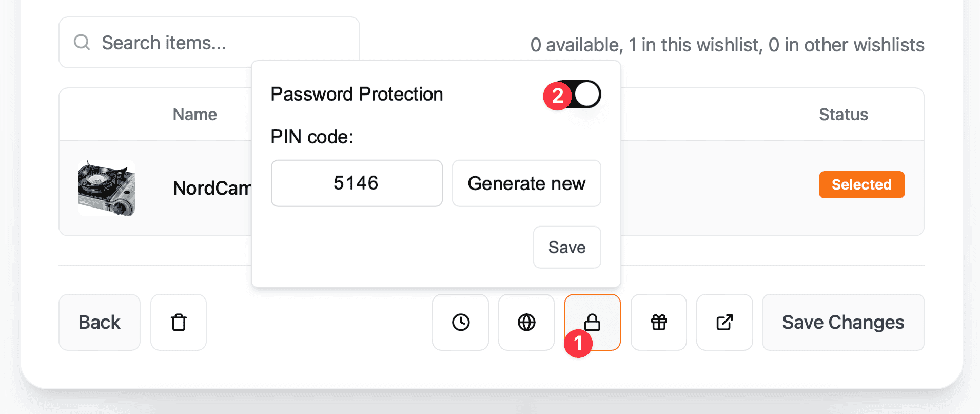Select the NordCam item name

(211, 188)
